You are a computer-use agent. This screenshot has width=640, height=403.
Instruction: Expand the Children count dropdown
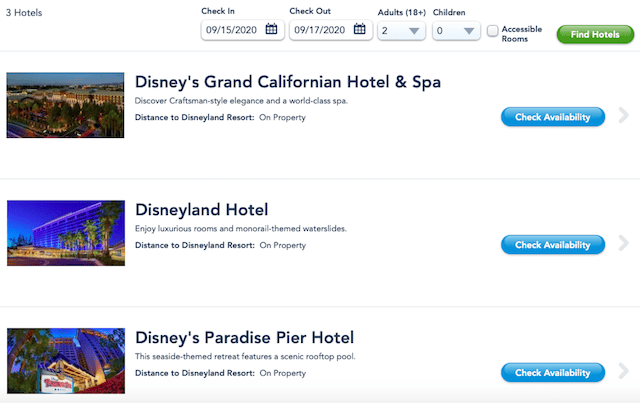pyautogui.click(x=456, y=31)
